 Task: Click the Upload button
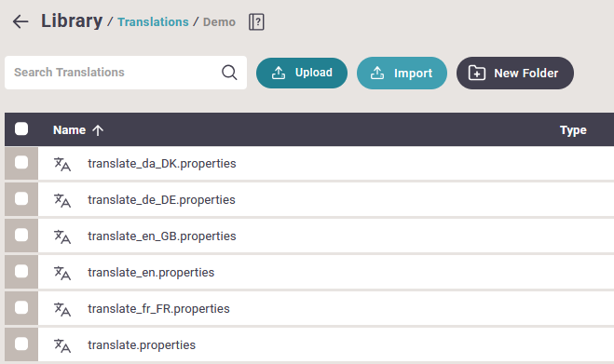coord(302,73)
